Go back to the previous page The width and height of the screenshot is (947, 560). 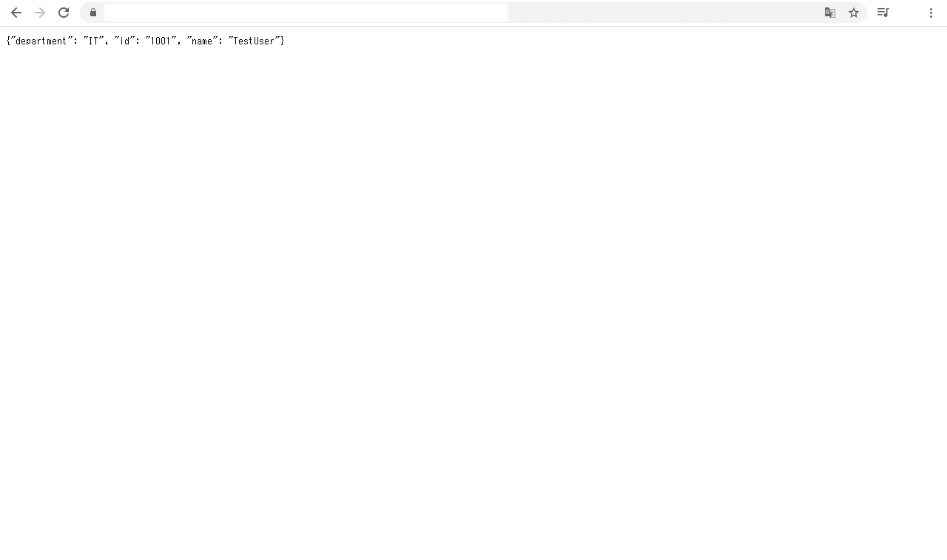pos(16,13)
